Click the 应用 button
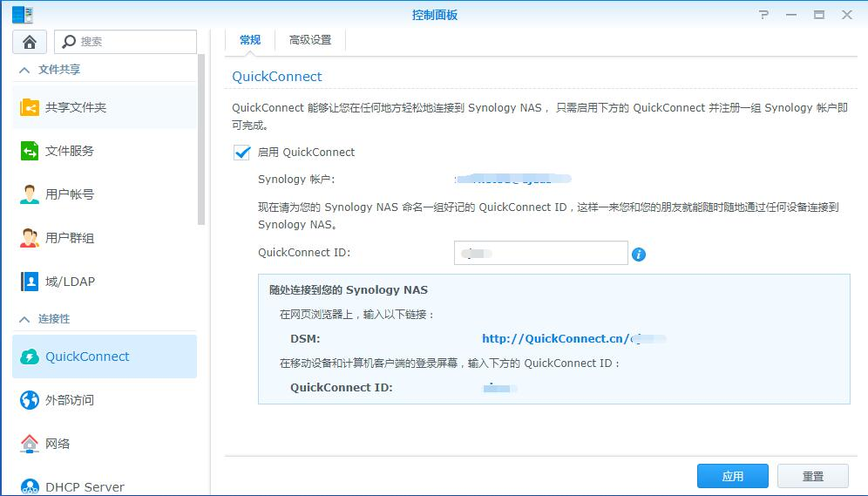 pos(732,476)
